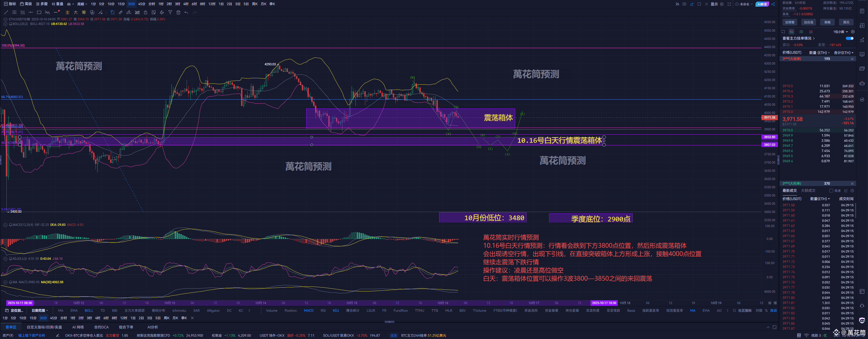Take a chart screenshot with camera icon
Viewport: 868px width, 339px height.
click(684, 4)
